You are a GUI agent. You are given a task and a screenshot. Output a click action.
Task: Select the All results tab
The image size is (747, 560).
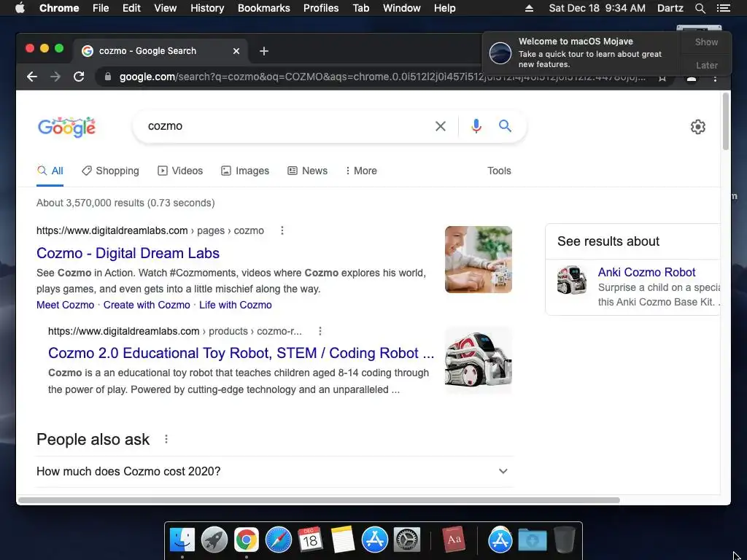[50, 171]
